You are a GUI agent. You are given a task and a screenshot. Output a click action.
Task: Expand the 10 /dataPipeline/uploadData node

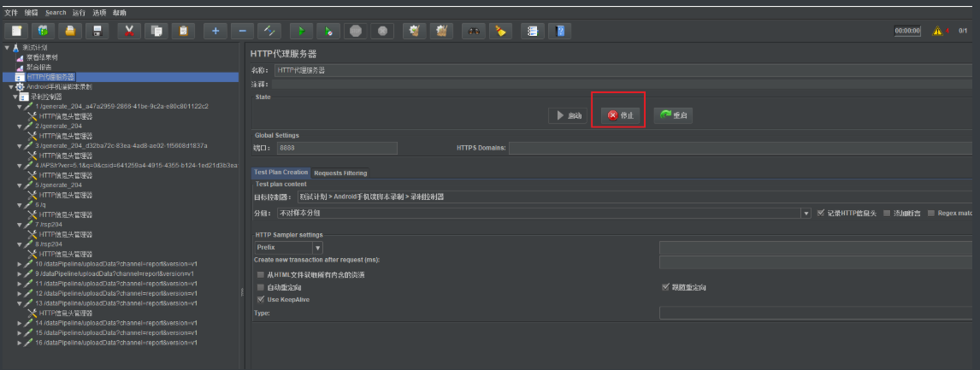[x=20, y=264]
